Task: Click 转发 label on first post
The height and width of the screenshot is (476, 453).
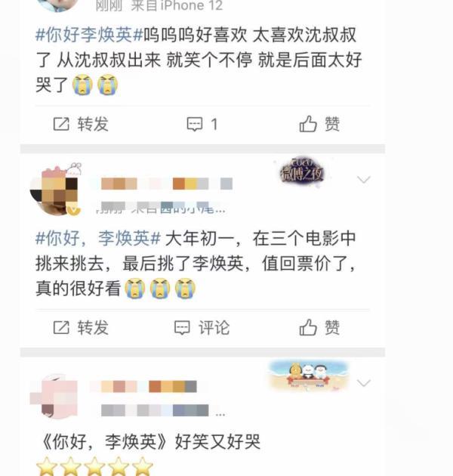Action: (93, 124)
